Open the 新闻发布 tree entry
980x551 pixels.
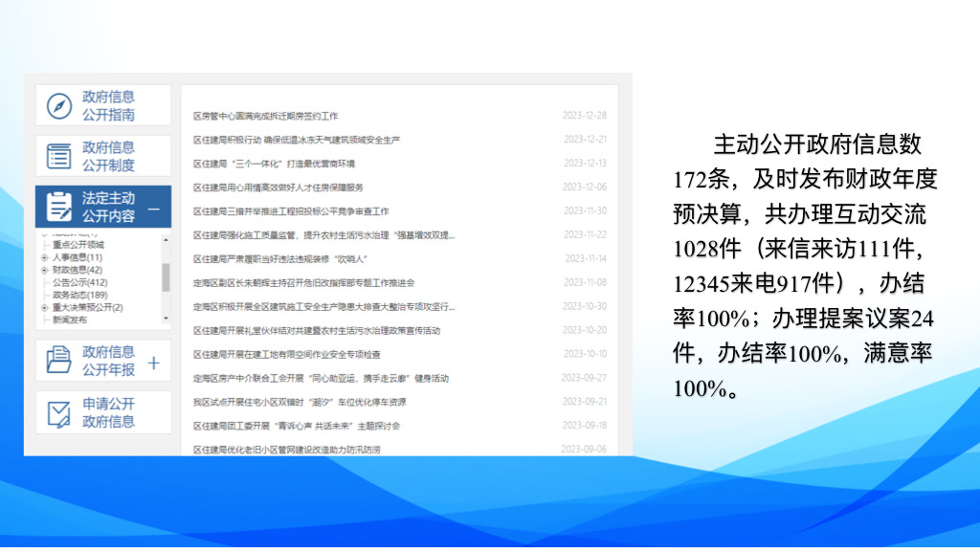coord(70,320)
